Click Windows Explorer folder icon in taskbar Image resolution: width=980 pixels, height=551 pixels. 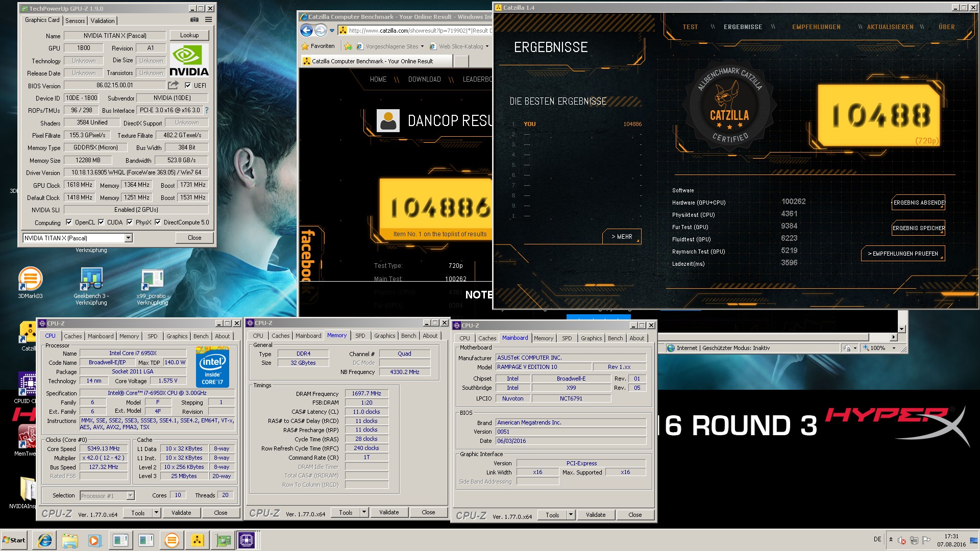70,540
